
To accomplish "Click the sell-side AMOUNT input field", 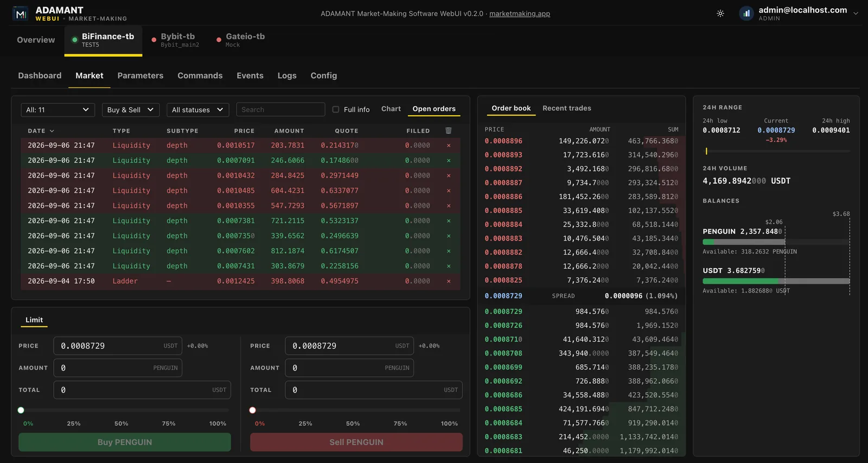I will coord(349,368).
